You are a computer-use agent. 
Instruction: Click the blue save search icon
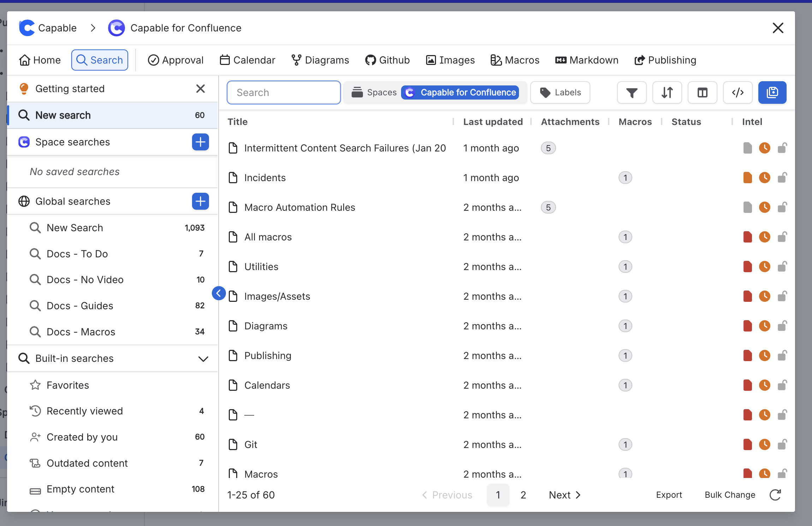772,92
